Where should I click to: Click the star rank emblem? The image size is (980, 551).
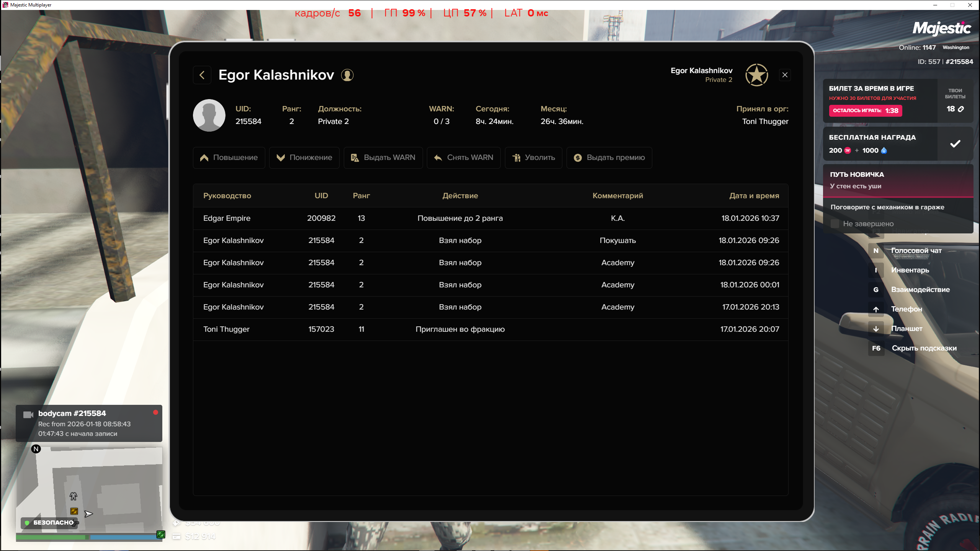(x=756, y=75)
